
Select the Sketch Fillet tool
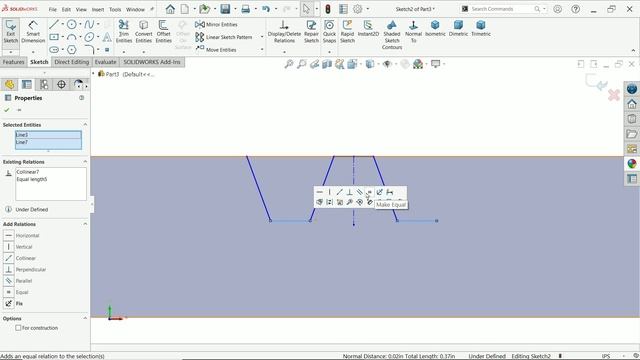coord(89,50)
